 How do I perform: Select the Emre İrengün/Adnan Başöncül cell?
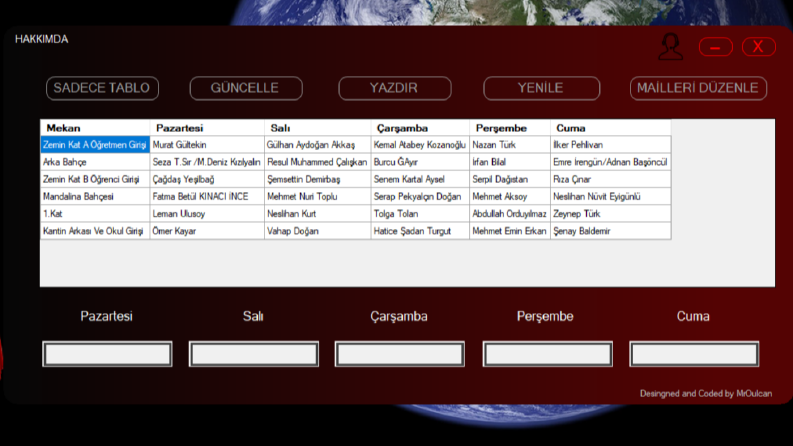[611, 162]
